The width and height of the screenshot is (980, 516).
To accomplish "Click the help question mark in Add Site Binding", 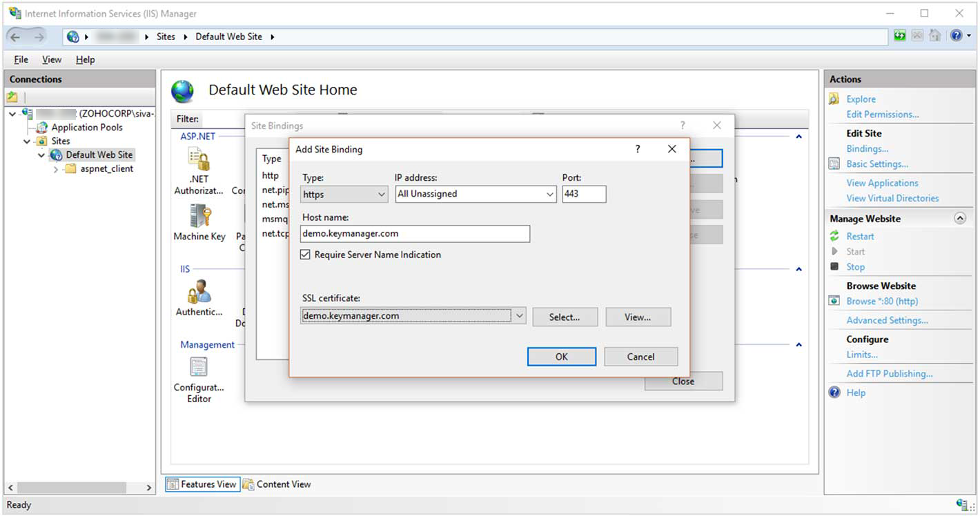I will coord(638,149).
